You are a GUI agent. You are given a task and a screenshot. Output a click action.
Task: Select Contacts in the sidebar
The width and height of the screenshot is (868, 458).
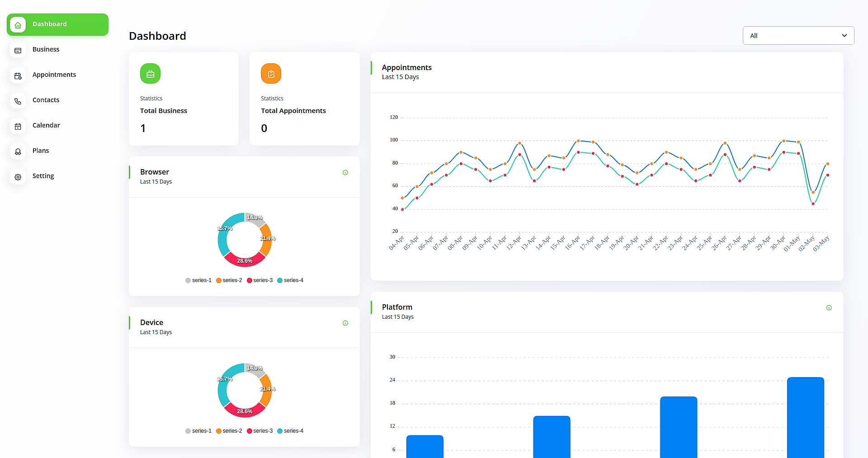57,100
